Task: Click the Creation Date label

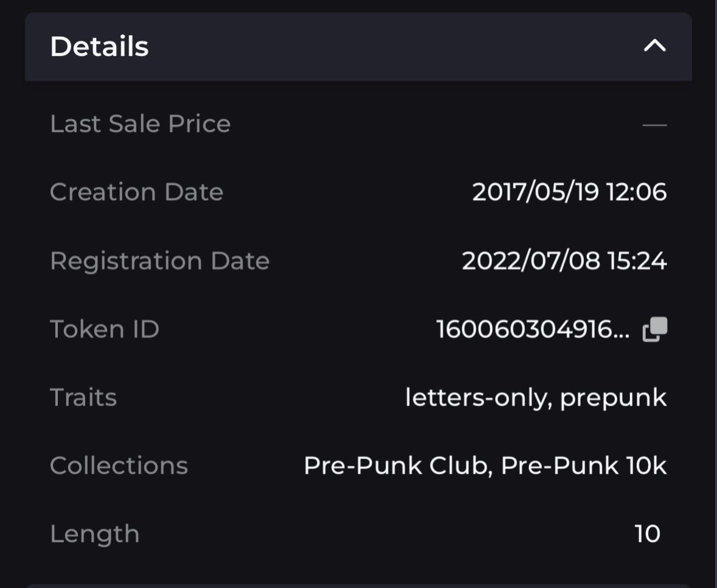Action: (x=137, y=192)
